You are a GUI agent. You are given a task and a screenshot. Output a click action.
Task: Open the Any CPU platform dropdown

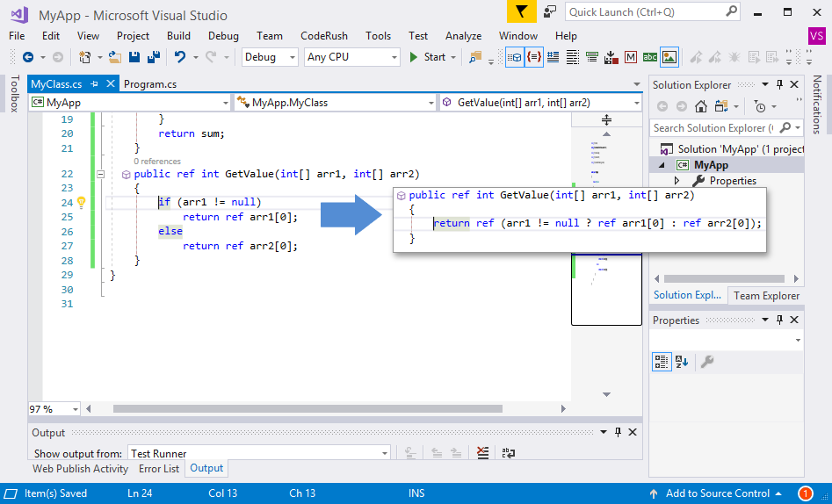[351, 57]
